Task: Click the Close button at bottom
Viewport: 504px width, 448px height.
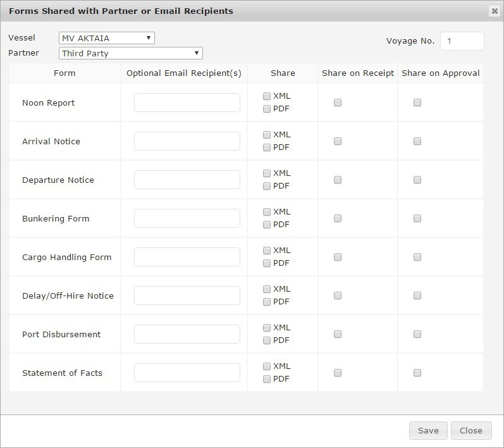Action: click(471, 430)
